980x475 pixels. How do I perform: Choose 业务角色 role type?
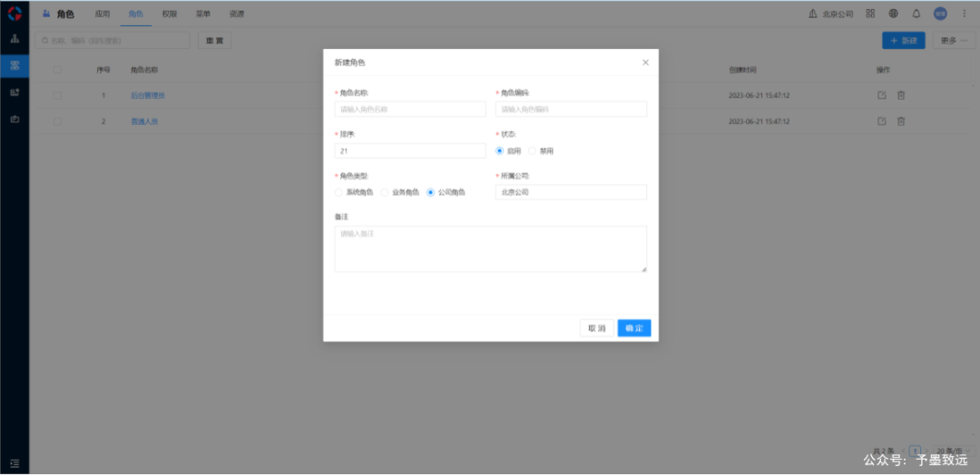coord(385,192)
